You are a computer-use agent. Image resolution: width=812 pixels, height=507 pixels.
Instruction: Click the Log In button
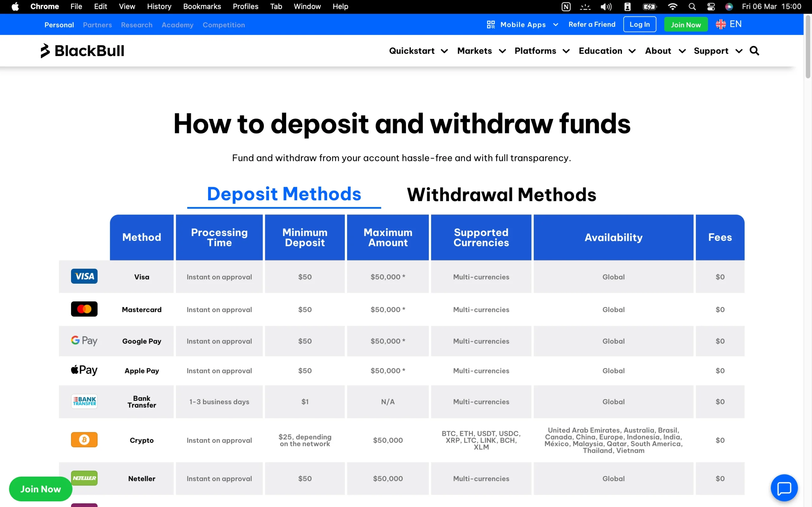639,24
